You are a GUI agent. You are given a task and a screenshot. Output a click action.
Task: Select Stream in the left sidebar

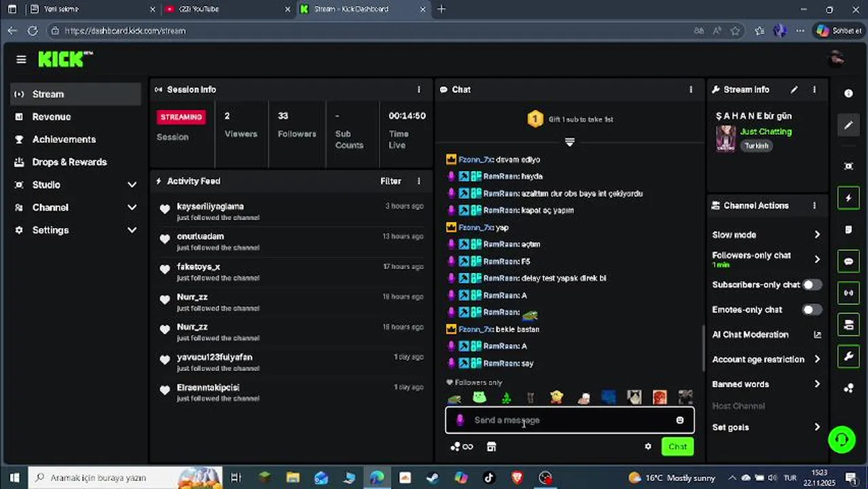[x=75, y=94]
